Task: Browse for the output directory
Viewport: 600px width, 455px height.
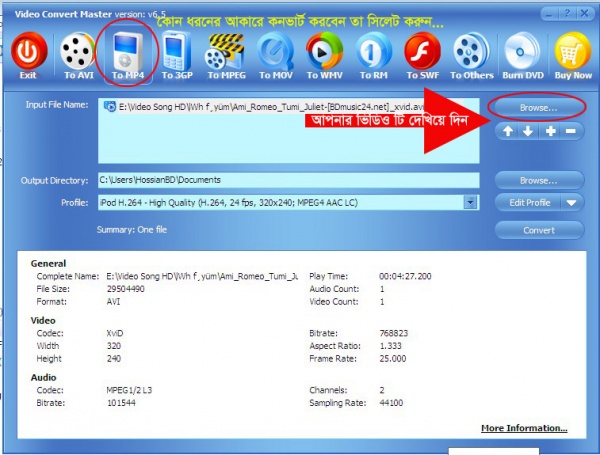Action: click(x=539, y=180)
